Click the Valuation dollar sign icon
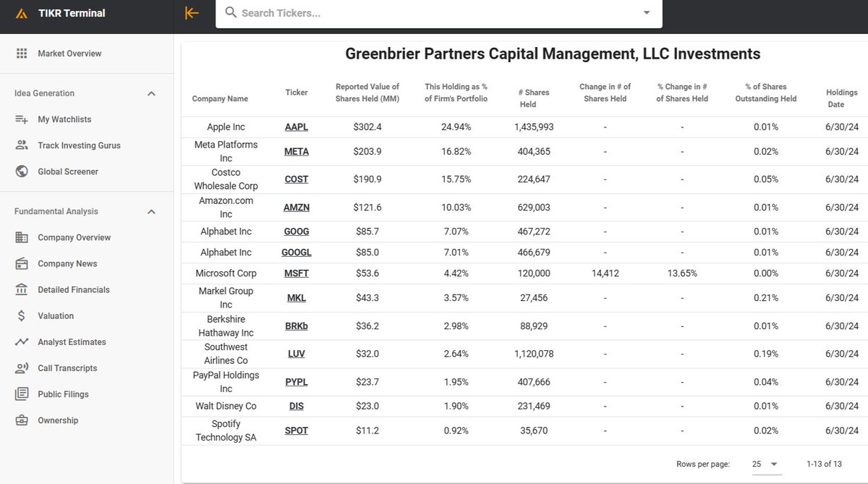The width and height of the screenshot is (868, 484). tap(22, 315)
